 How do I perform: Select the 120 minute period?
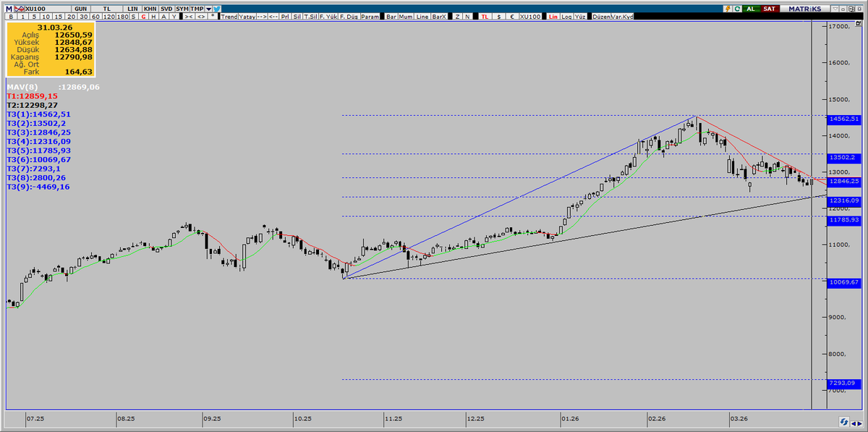(109, 16)
